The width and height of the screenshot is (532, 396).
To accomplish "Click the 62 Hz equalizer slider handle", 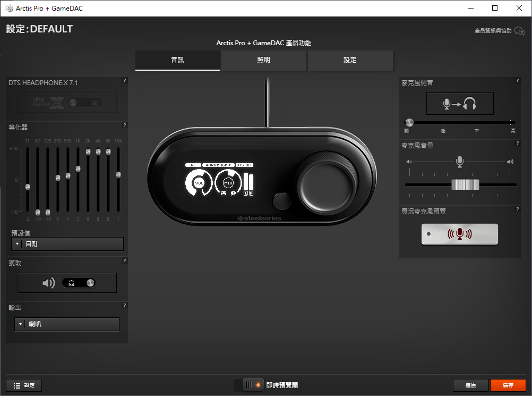I will (38, 212).
